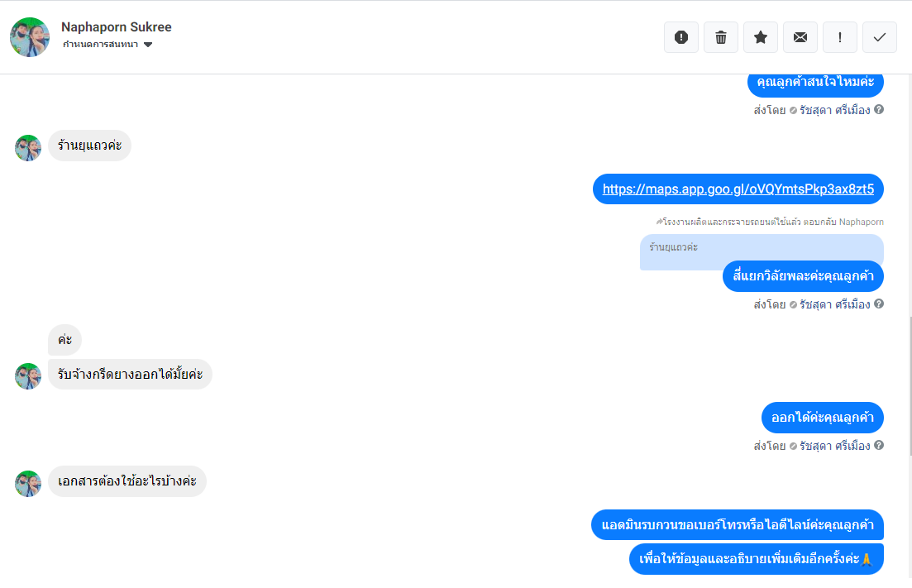Viewport: 912px width, 588px height.
Task: Flag conversation as priority with exclamation mark
Action: [x=840, y=37]
